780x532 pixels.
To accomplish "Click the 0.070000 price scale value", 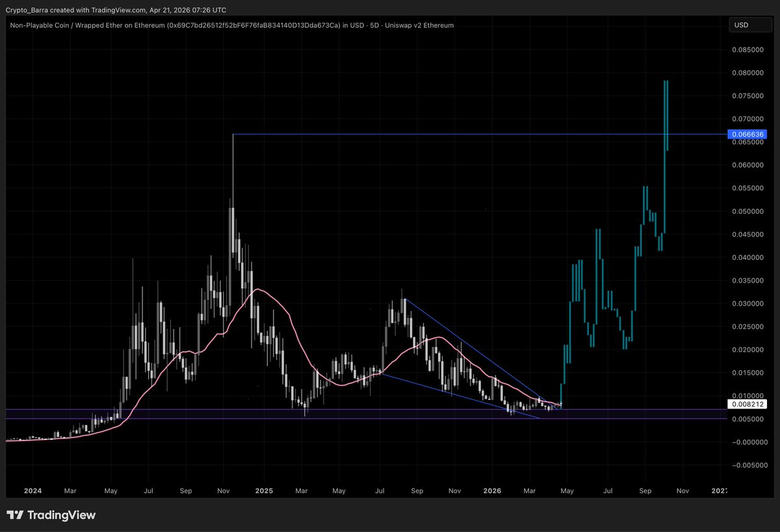I will pyautogui.click(x=749, y=119).
